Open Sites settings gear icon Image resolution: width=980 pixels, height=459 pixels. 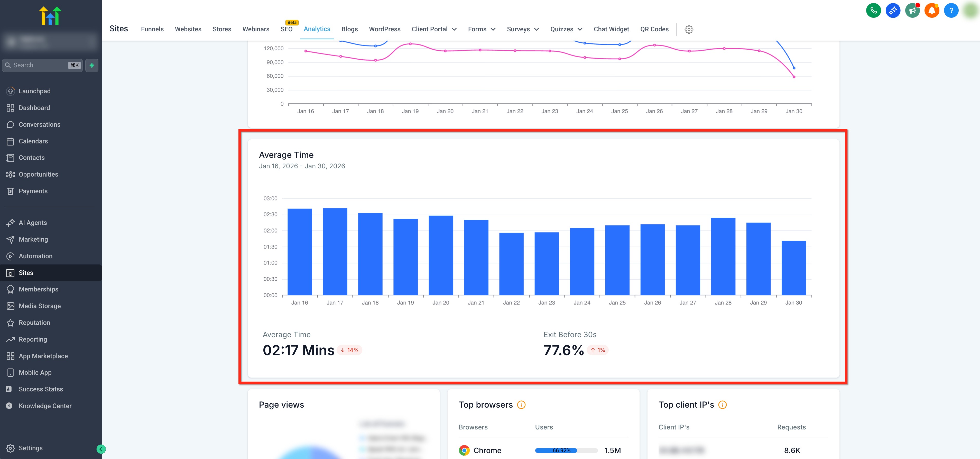(689, 29)
